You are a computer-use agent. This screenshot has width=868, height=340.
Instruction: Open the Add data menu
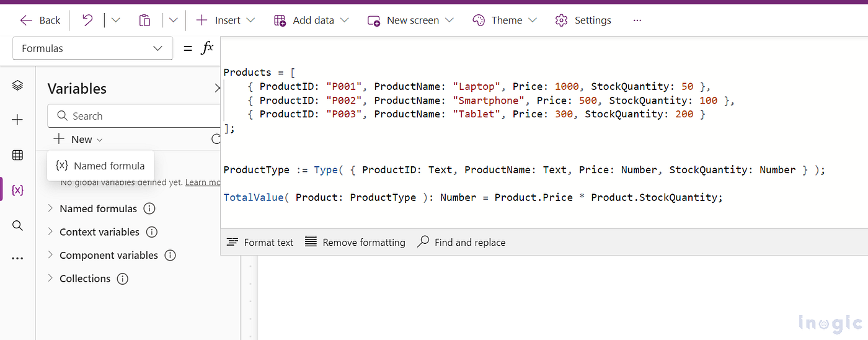point(311,20)
